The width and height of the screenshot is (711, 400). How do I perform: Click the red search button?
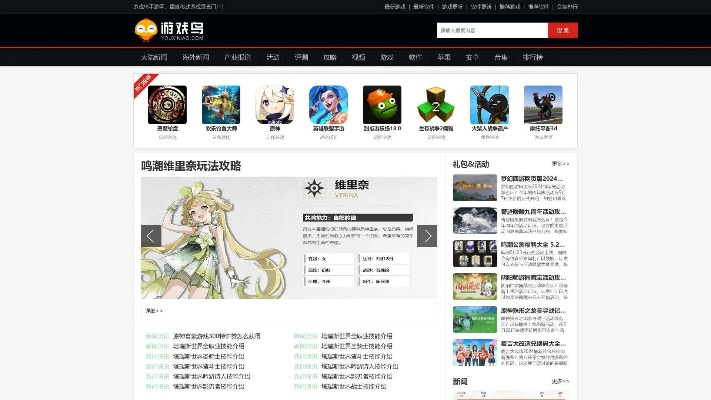tap(563, 30)
